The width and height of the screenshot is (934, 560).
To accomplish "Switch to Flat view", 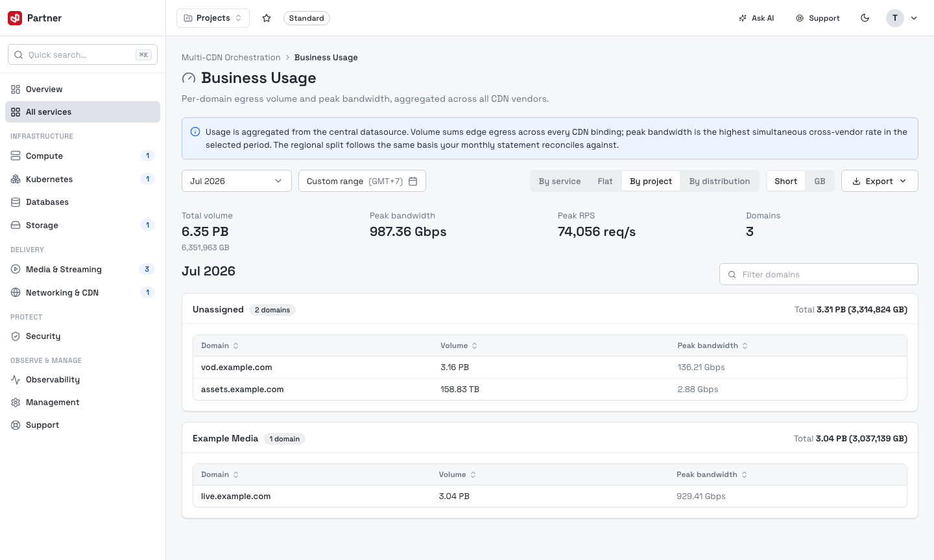I will tap(605, 181).
